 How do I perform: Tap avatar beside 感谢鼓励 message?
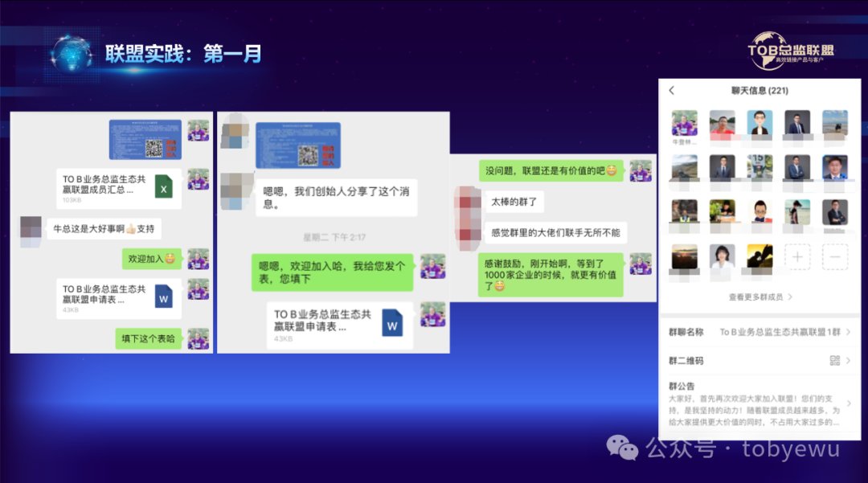(641, 264)
